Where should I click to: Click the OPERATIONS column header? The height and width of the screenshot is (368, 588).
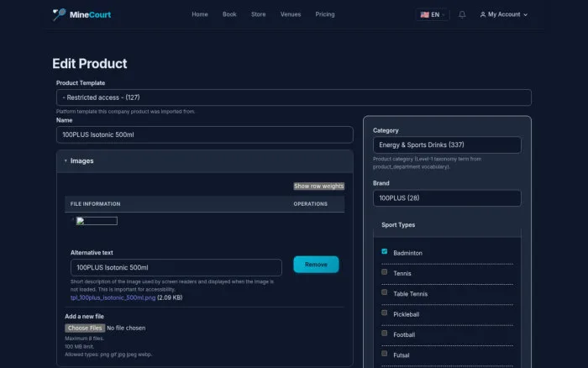click(x=311, y=204)
